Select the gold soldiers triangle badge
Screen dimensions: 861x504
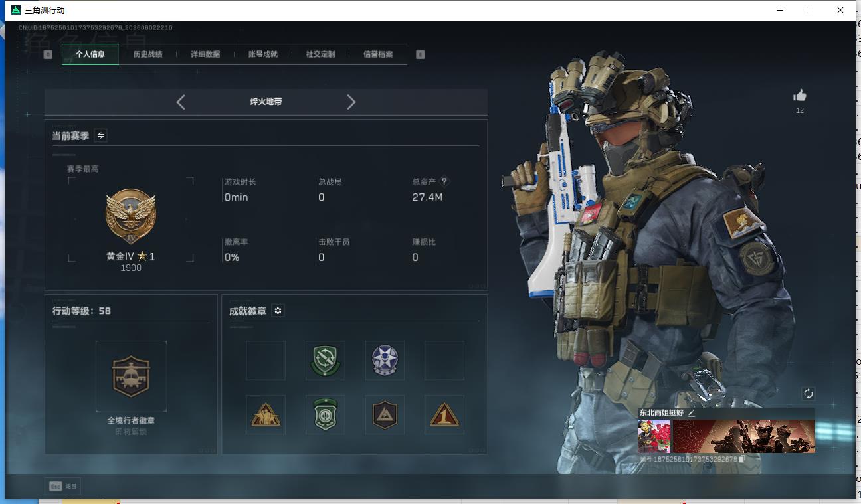266,415
